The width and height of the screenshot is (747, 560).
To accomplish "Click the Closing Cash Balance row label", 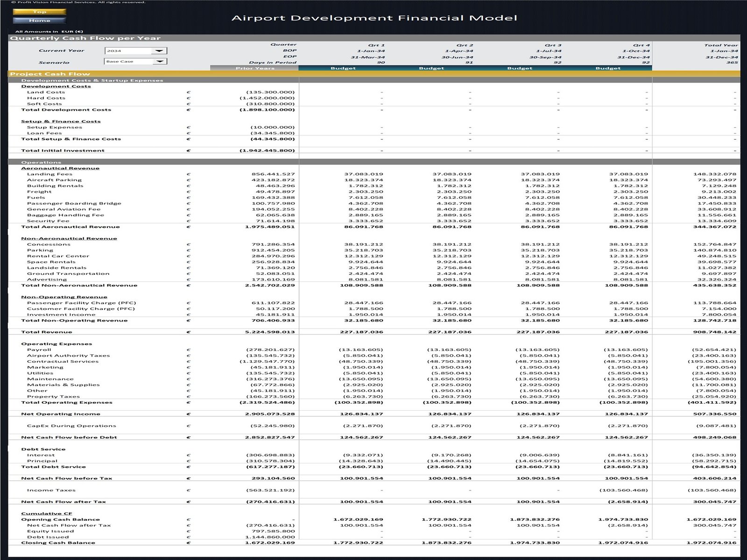I will pos(58,543).
